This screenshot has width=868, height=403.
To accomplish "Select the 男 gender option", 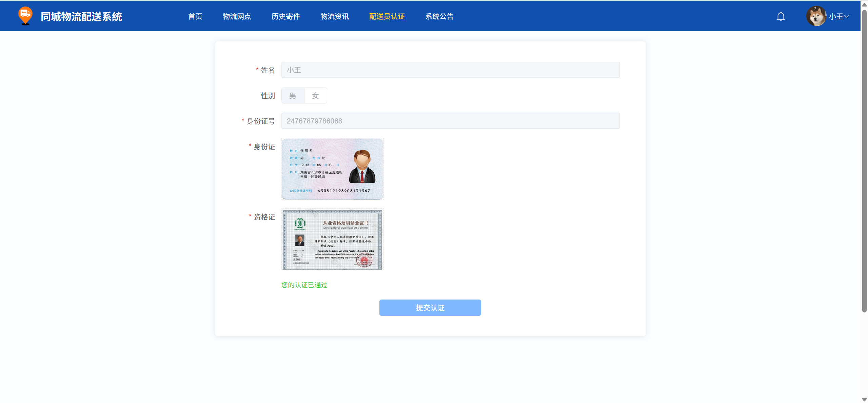I will click(293, 96).
